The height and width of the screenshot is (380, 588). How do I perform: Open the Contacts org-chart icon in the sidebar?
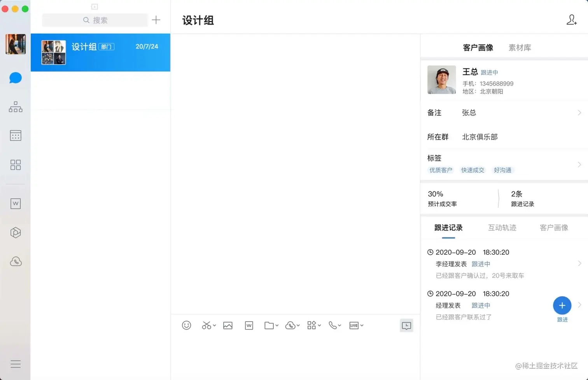coord(15,107)
